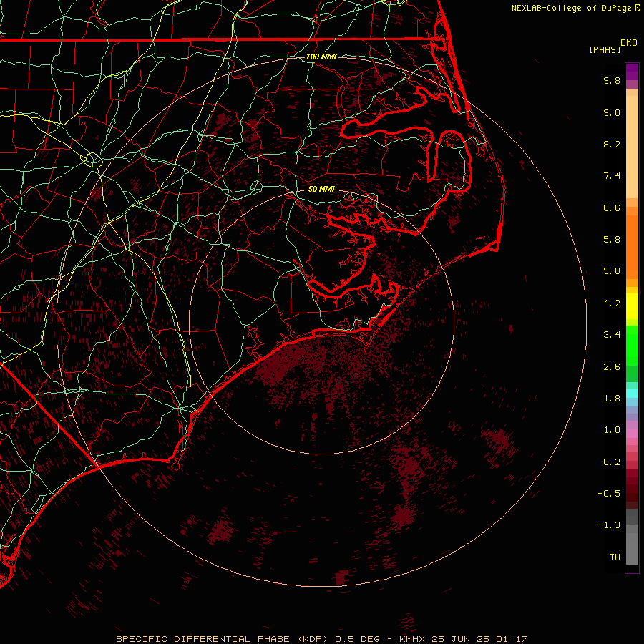Click the 6.6 scale value

coord(612,208)
